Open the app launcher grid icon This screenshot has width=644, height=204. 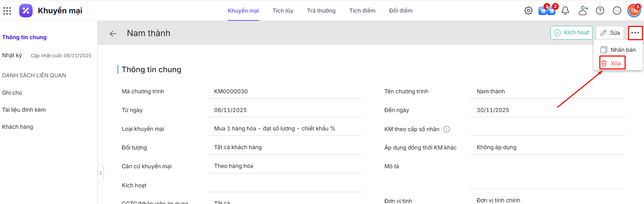point(7,11)
